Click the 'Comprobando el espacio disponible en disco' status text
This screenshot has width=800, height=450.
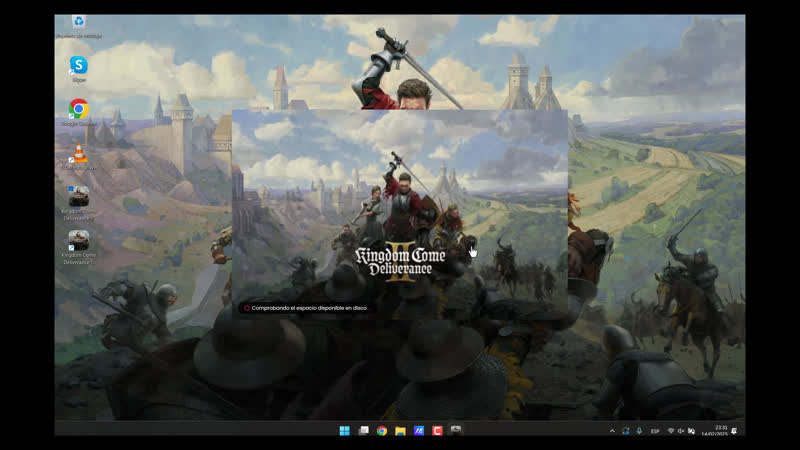coord(309,308)
